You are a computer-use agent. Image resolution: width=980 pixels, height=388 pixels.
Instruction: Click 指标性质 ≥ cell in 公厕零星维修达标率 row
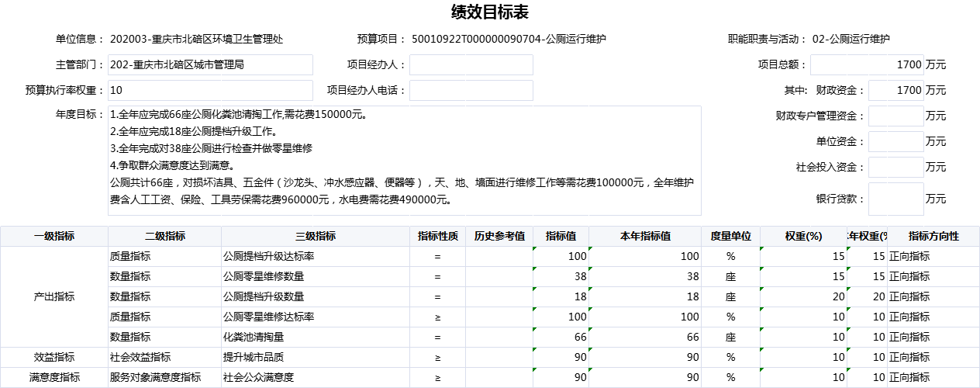(x=438, y=317)
